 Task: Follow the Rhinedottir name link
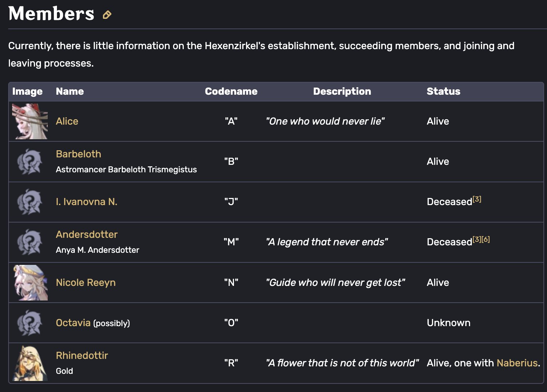point(82,355)
